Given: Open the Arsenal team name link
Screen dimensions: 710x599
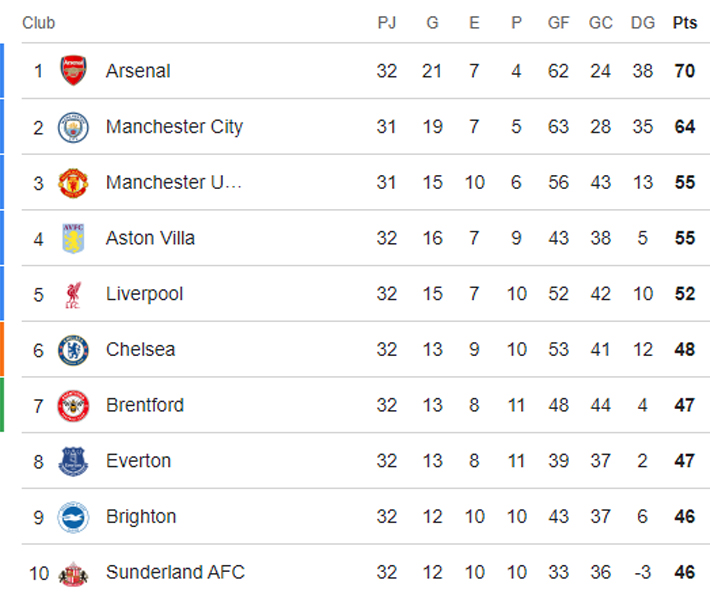Looking at the screenshot, I should point(138,71).
